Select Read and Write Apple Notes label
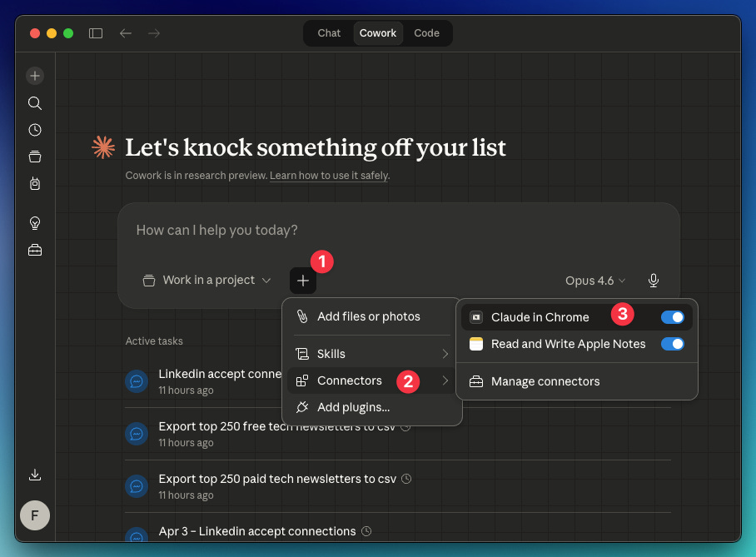The height and width of the screenshot is (557, 756). point(568,344)
